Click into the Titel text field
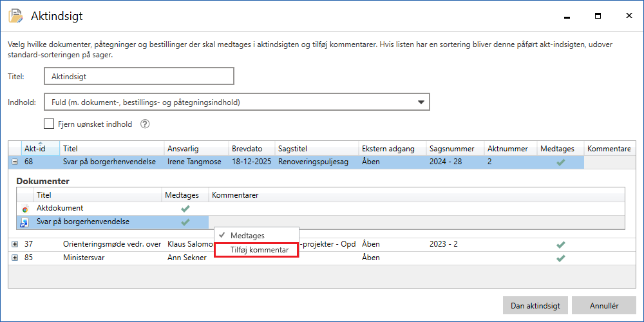644x322 pixels. (x=138, y=76)
